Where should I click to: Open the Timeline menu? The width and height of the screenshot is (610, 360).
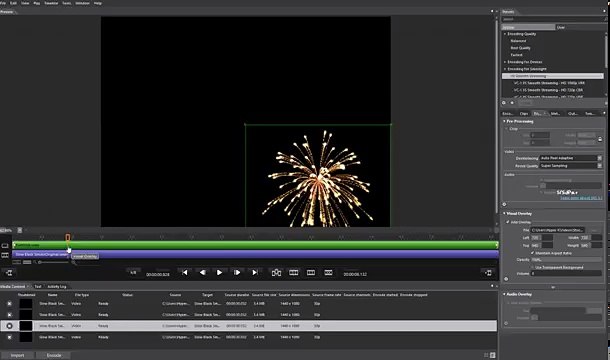51,3
